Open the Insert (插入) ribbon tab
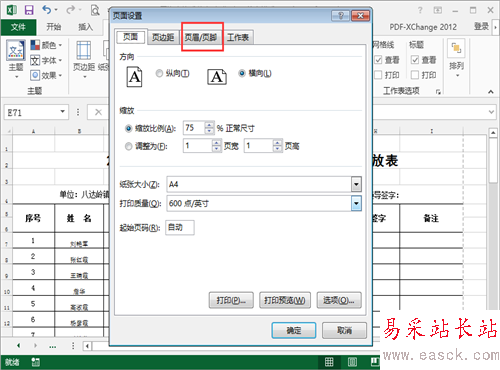500x370 pixels. pos(85,27)
